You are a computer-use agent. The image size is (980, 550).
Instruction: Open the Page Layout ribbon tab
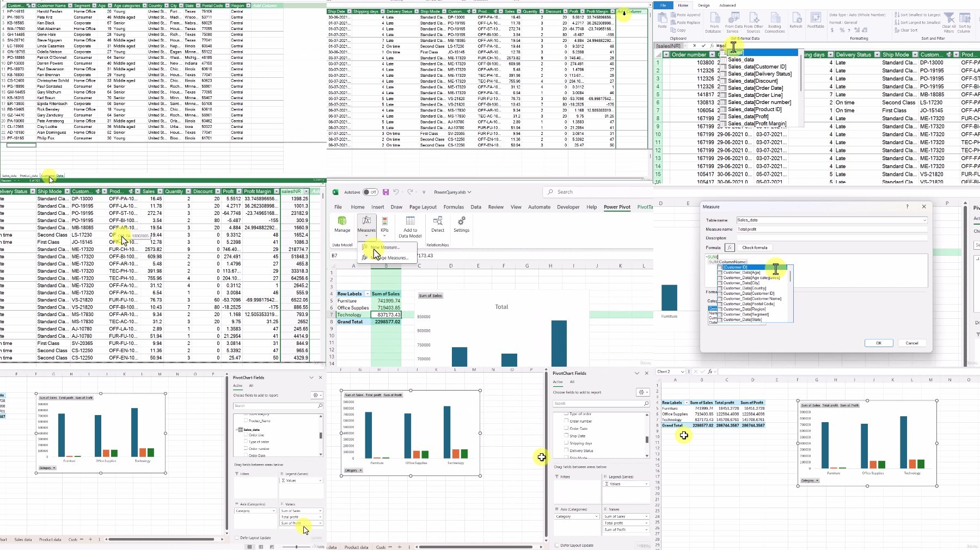click(x=423, y=207)
